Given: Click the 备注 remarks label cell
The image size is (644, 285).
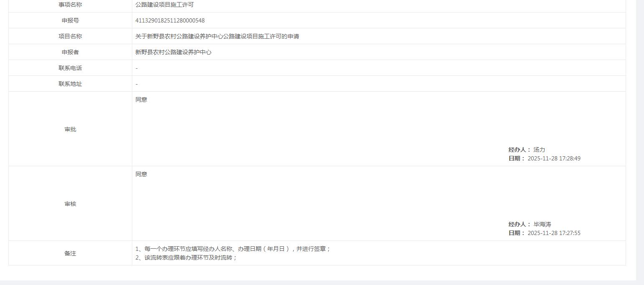Looking at the screenshot, I should click(70, 253).
